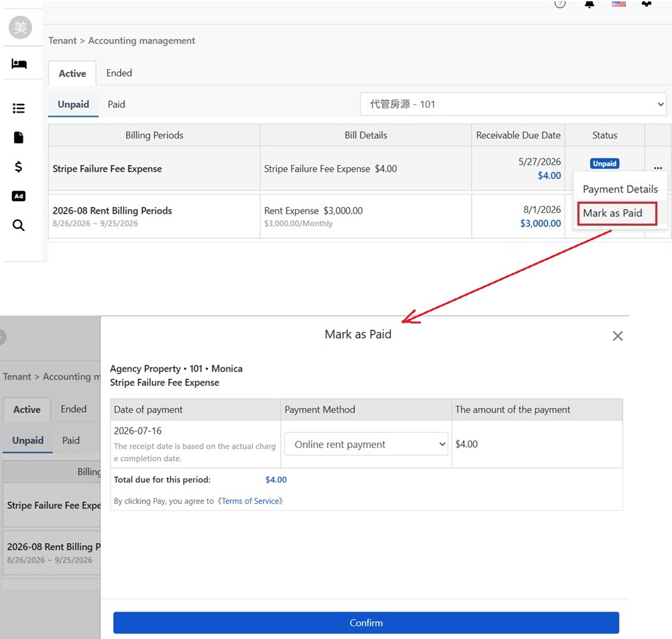Click the US flag language icon

pyautogui.click(x=619, y=4)
